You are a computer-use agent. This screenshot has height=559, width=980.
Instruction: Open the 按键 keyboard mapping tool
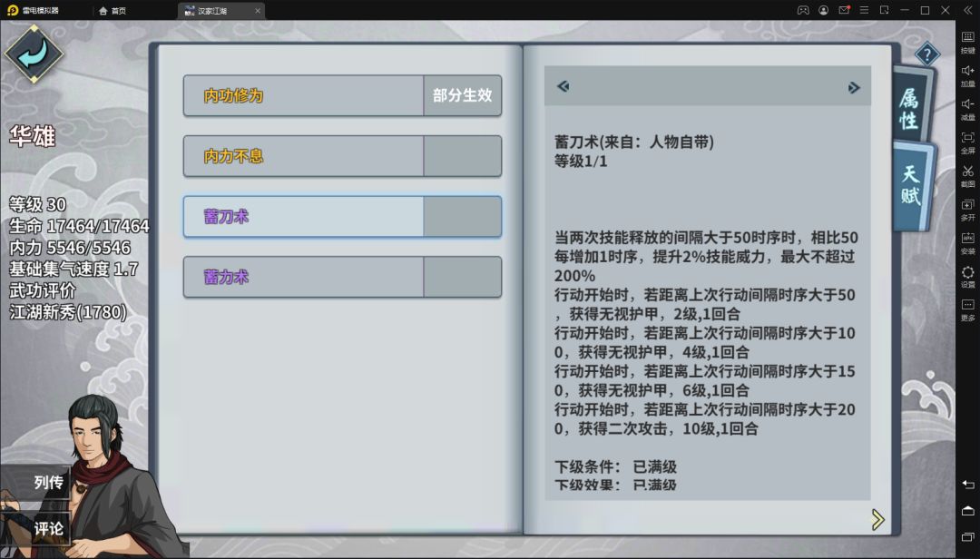[967, 42]
